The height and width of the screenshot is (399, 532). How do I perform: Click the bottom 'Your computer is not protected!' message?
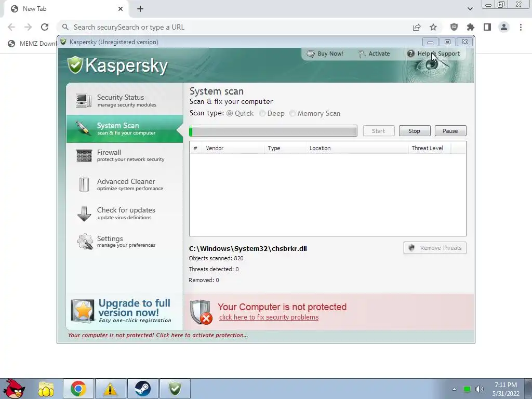(x=158, y=335)
